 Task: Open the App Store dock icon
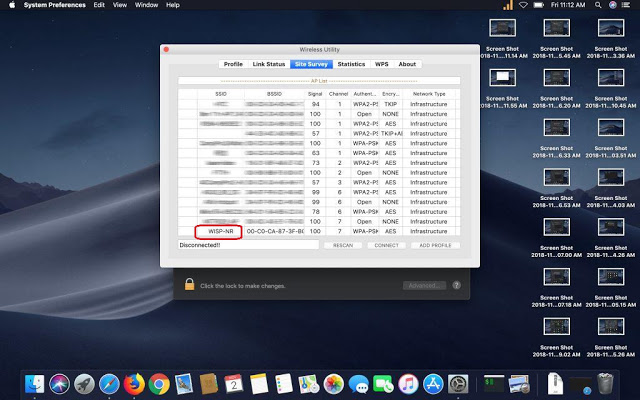pos(433,383)
